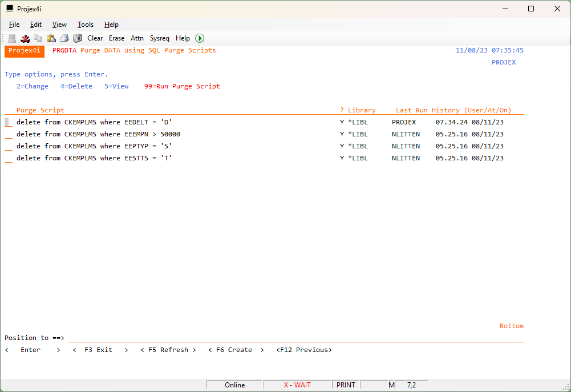Viewport: 571px width, 392px height.
Task: Click Sysreq in the toolbar
Action: [x=160, y=38]
